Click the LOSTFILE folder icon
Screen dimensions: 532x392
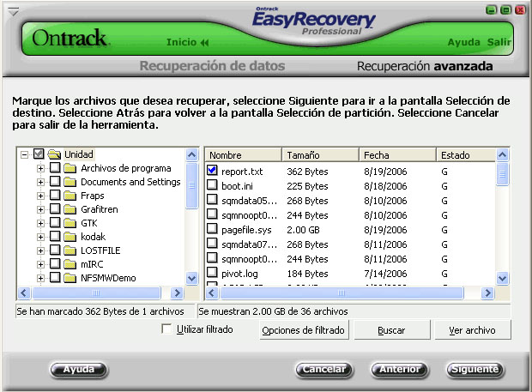coord(70,250)
